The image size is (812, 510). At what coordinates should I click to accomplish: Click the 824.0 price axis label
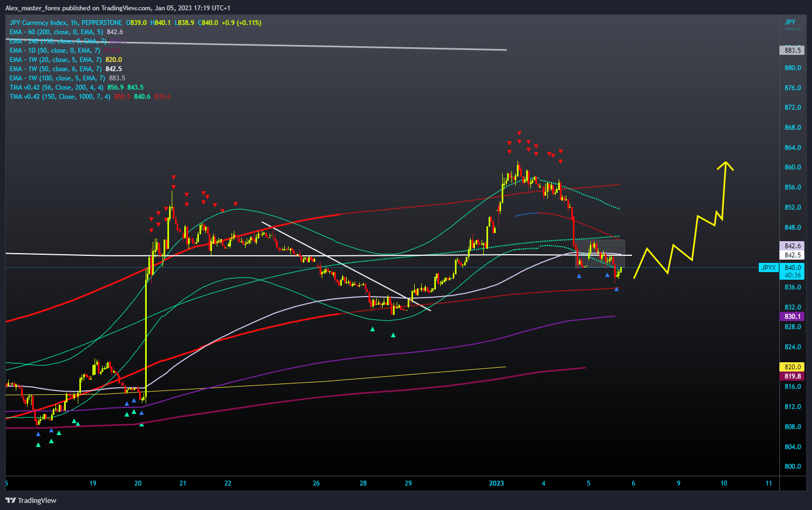pos(792,347)
